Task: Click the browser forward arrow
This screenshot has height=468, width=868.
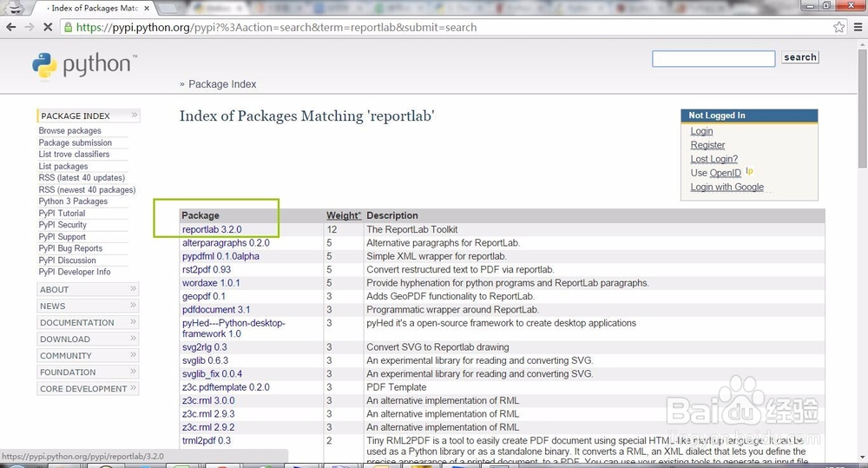Action: click(30, 27)
